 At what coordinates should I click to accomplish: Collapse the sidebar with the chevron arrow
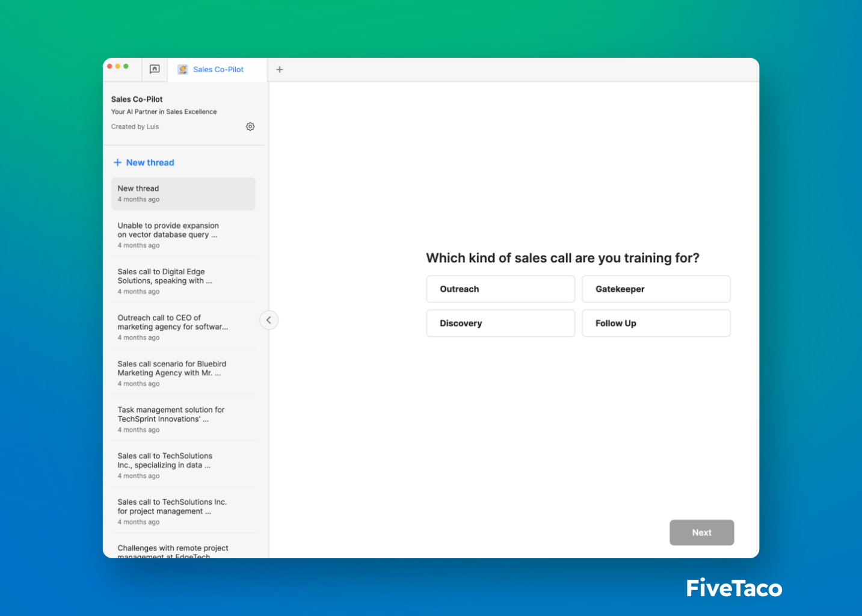[x=269, y=320]
